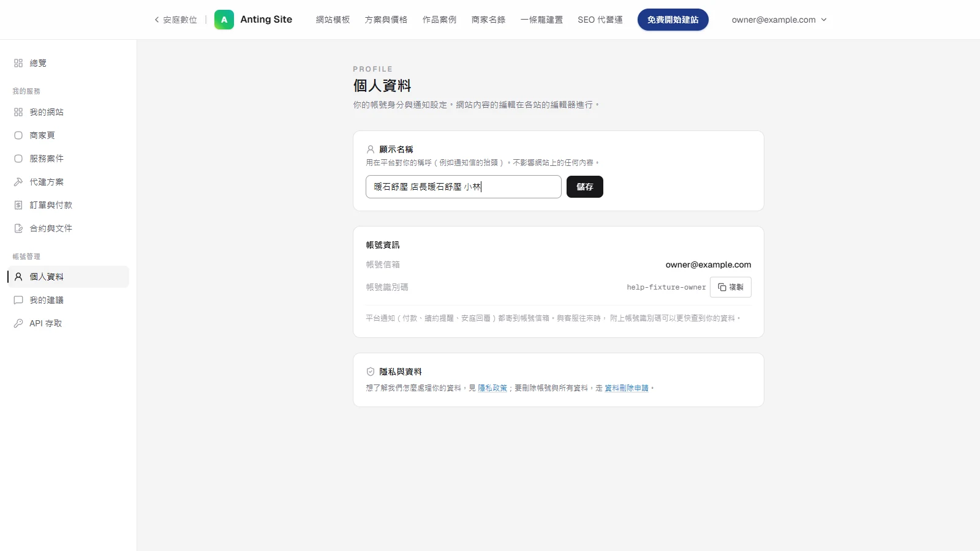Open 我的網站 sidebar entry
The height and width of the screenshot is (551, 980).
[68, 112]
